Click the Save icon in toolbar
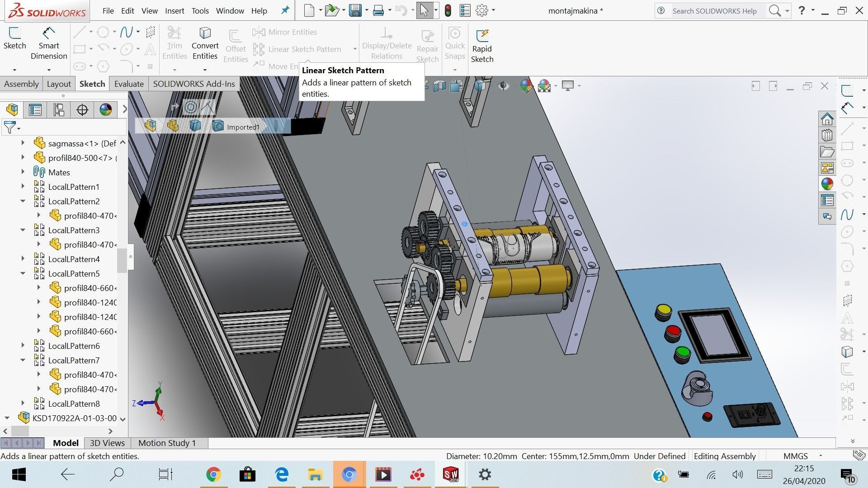 [355, 10]
